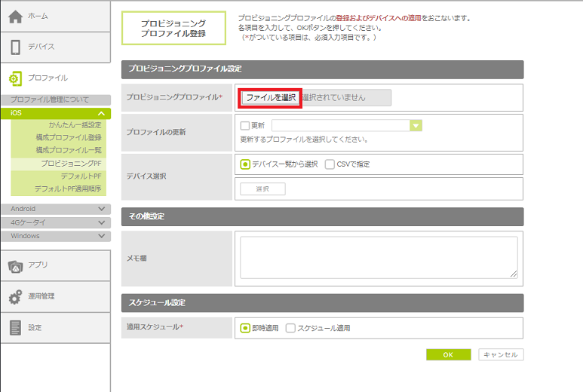The height and width of the screenshot is (392, 583).
Task: Choose the CSVで指定 option
Action: tap(330, 164)
